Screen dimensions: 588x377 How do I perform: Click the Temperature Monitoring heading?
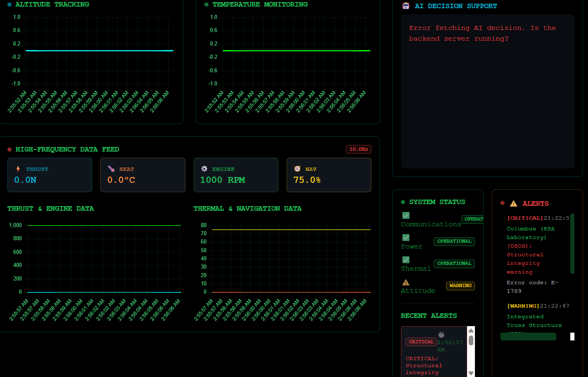pos(260,5)
